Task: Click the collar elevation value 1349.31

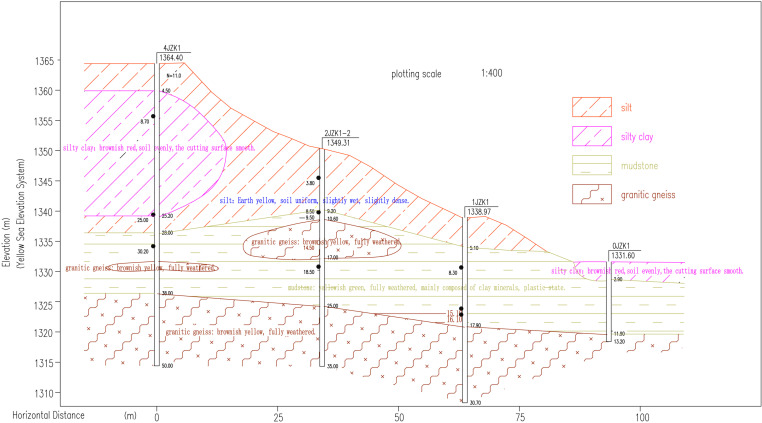Action: tap(338, 143)
